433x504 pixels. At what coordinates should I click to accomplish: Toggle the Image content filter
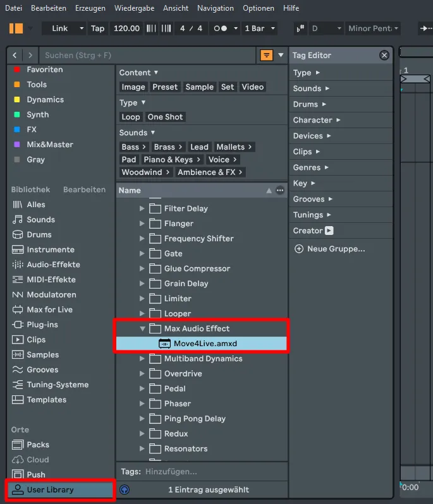(133, 87)
